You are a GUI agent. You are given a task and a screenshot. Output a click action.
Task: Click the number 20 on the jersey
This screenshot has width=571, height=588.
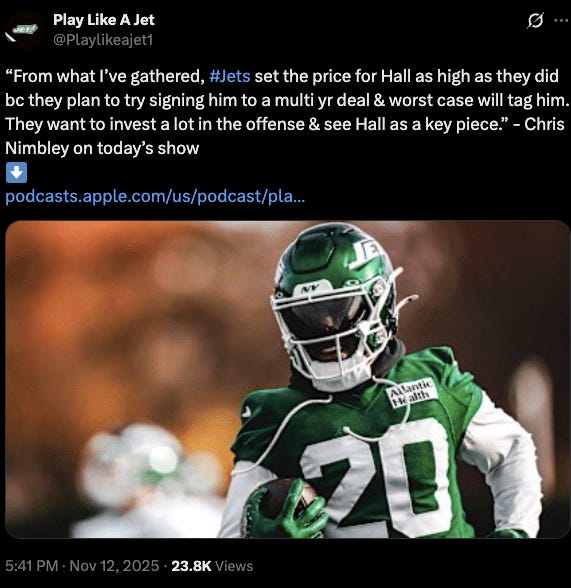[379, 476]
